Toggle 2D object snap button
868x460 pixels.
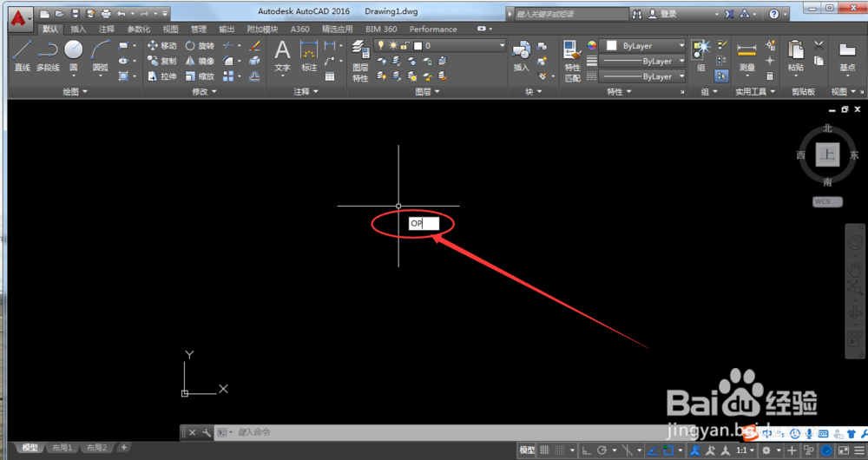(x=668, y=450)
